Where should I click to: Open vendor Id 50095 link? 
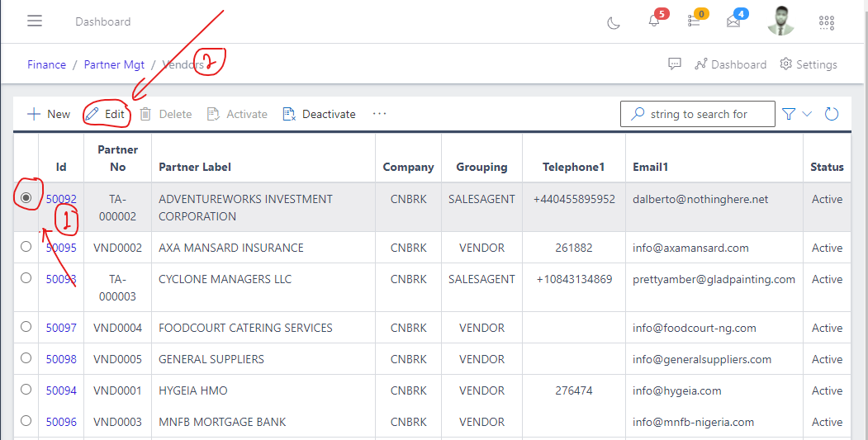(61, 248)
